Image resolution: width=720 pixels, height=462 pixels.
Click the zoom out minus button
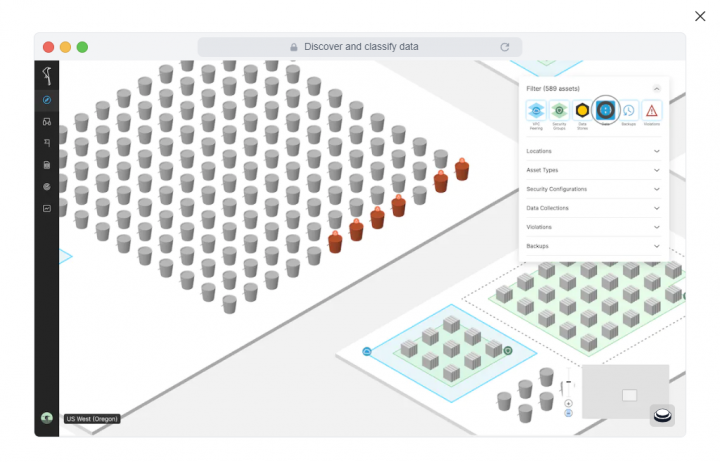click(568, 412)
